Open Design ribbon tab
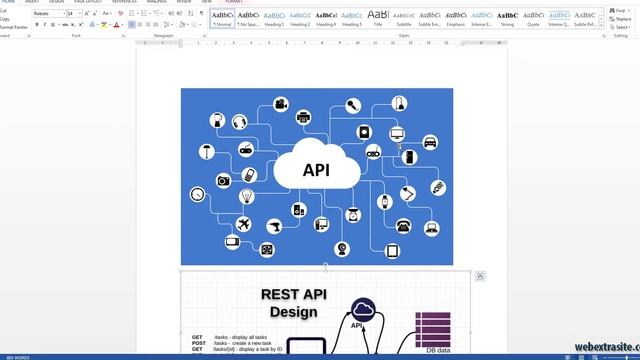The height and width of the screenshot is (360, 640). click(56, 2)
